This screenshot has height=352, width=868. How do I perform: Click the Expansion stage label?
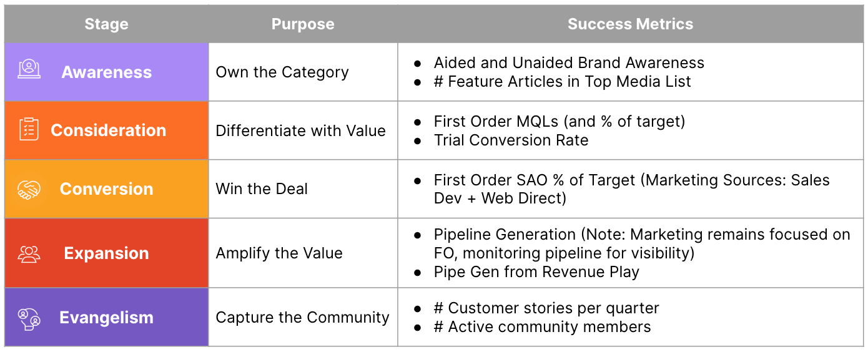(107, 253)
